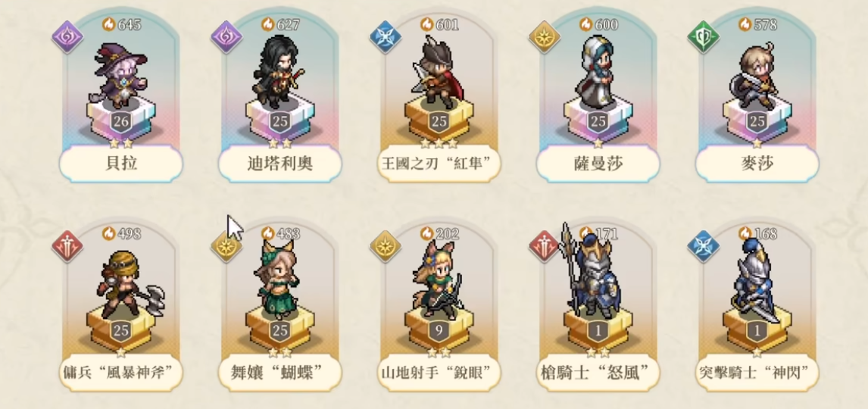The height and width of the screenshot is (409, 868).
Task: Click the blue crossed-blades icon on 王國之刃 card
Action: coord(386,38)
